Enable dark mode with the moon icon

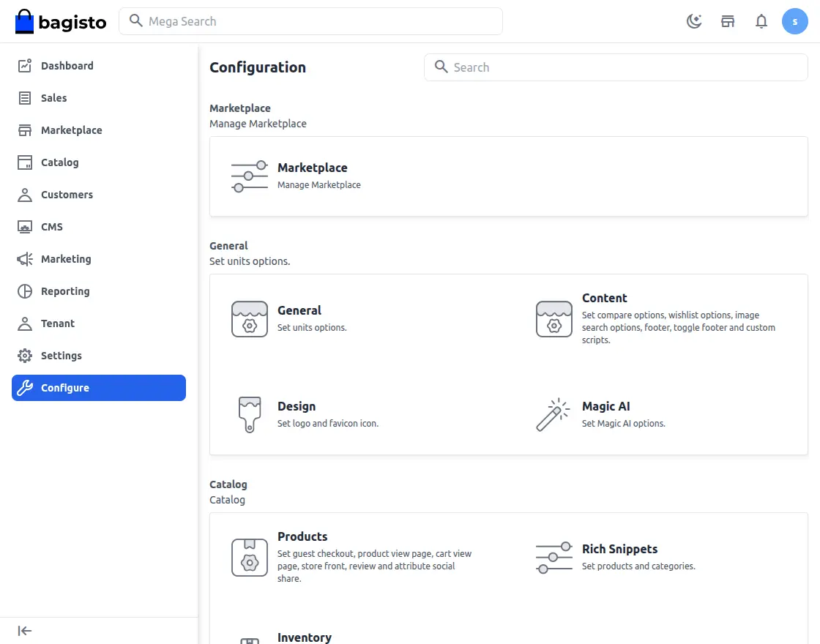pos(693,21)
